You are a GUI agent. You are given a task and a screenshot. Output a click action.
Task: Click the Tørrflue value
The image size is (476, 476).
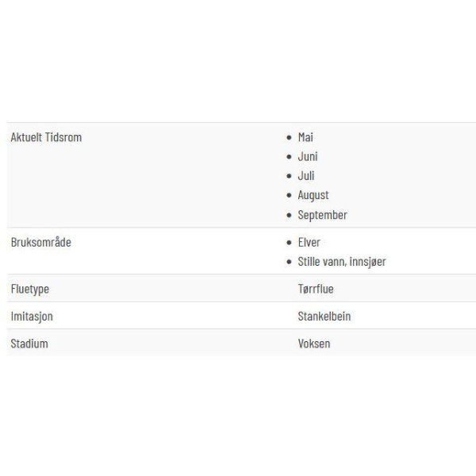pos(316,289)
